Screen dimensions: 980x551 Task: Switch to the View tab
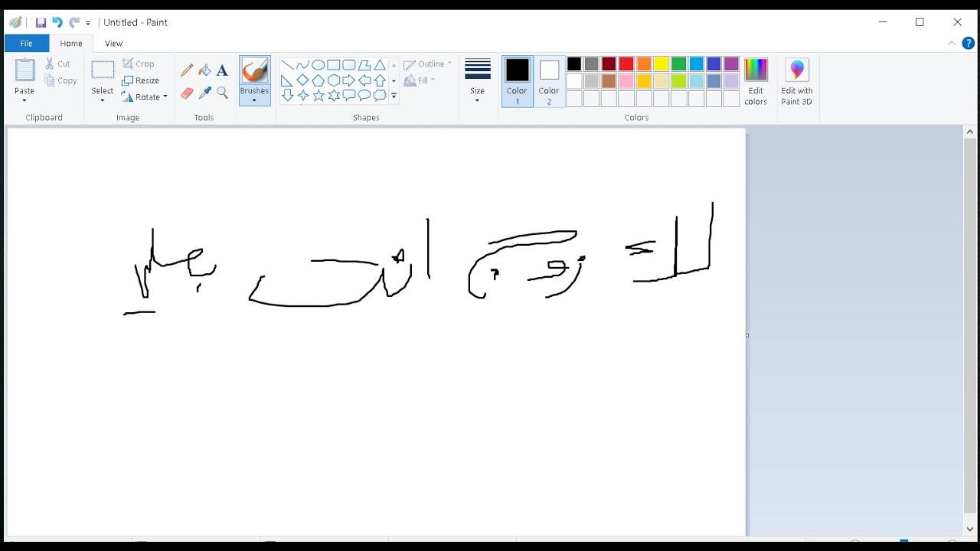113,44
